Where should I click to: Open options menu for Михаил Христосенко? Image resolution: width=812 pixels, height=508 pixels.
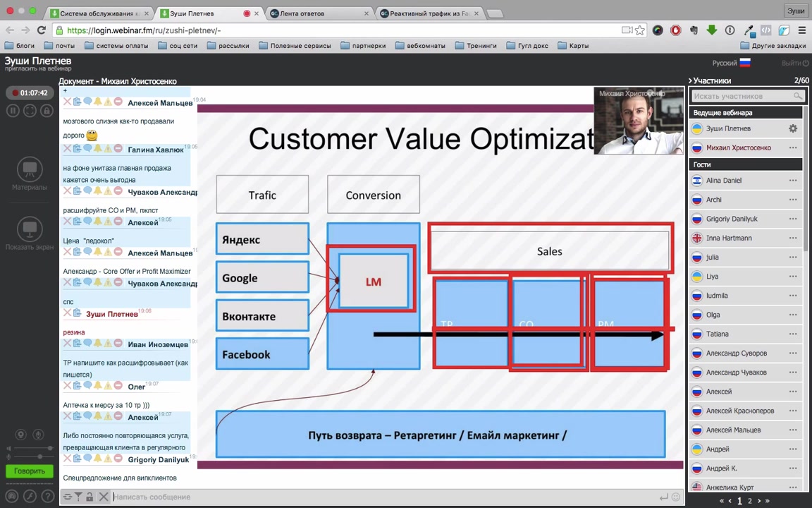point(793,147)
